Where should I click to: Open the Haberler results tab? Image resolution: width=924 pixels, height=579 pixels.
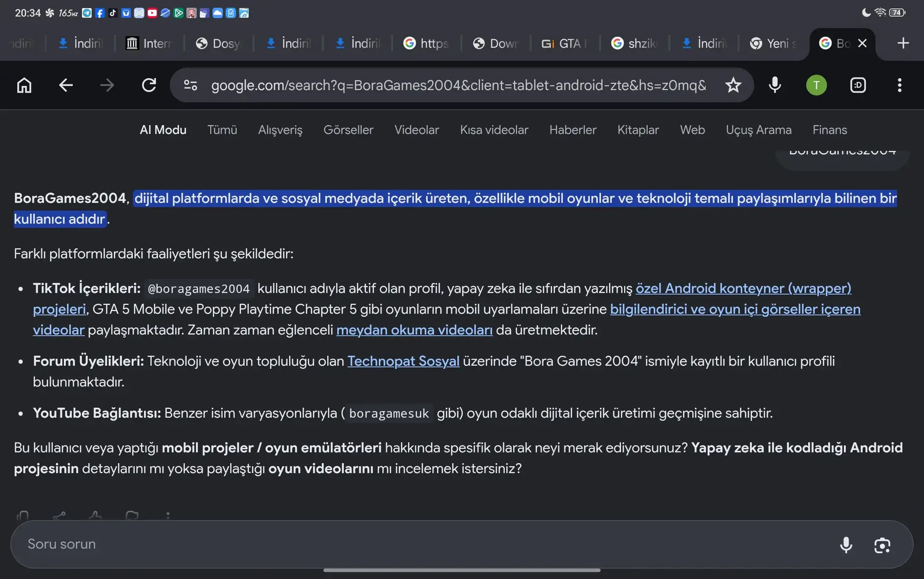(573, 130)
